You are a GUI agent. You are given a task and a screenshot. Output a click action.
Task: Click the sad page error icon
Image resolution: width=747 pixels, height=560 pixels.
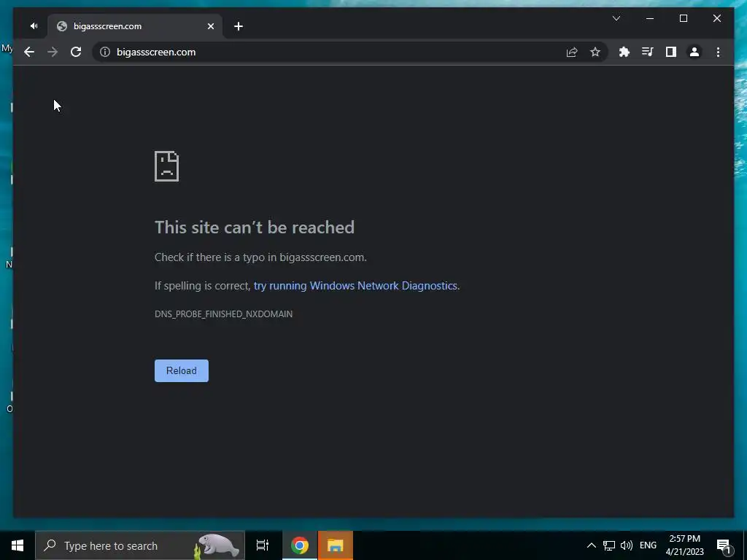167,166
